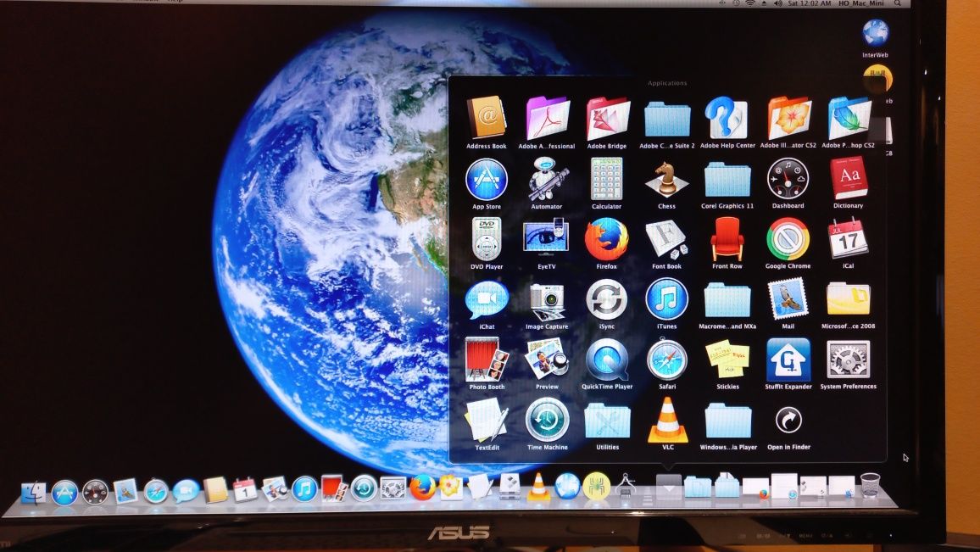
Task: Open the volume control in the menu bar
Action: coord(778,3)
